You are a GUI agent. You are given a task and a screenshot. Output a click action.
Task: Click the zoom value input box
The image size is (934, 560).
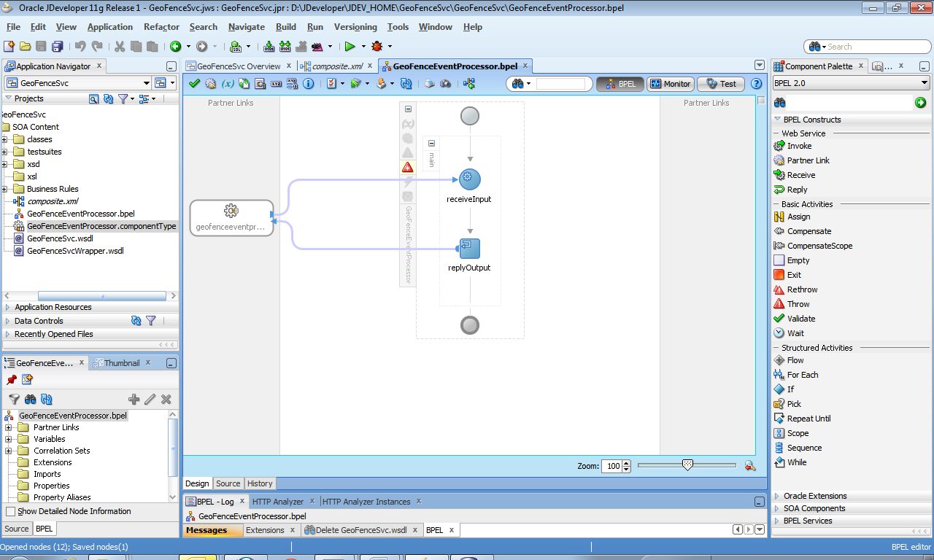coord(611,466)
